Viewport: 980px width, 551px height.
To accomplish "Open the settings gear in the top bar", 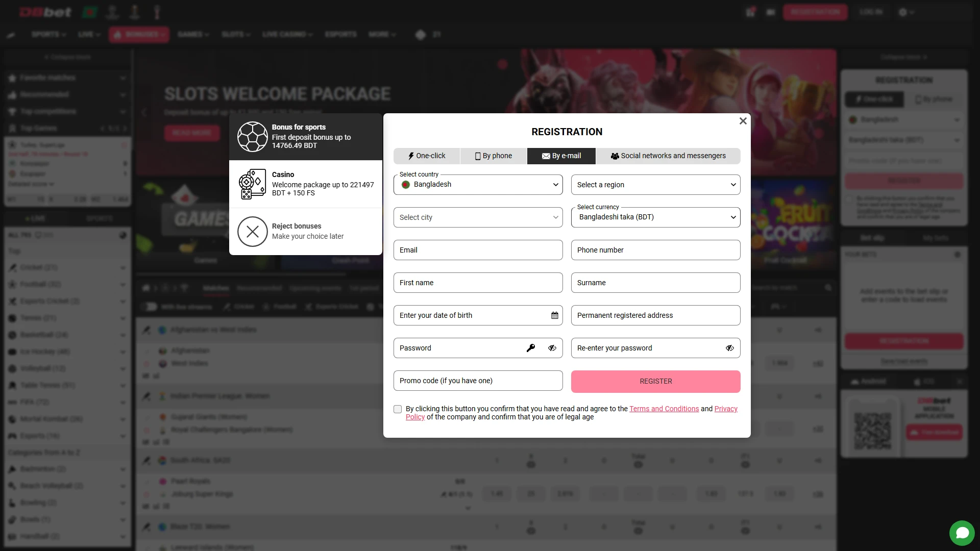I will [903, 12].
